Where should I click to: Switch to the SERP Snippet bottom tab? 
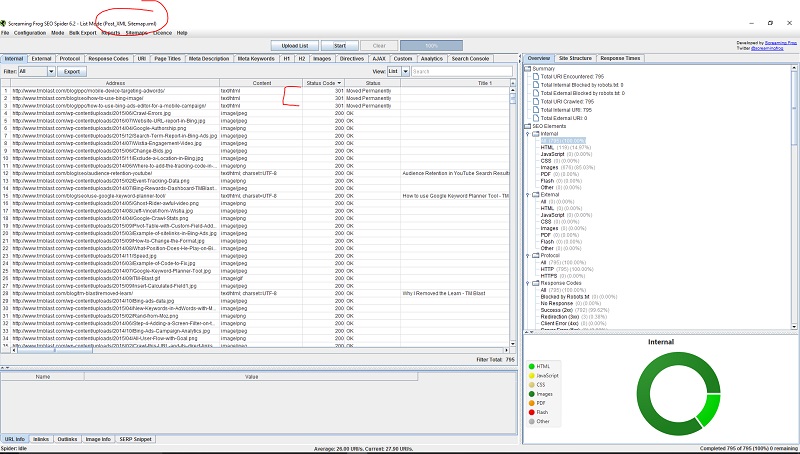(135, 439)
